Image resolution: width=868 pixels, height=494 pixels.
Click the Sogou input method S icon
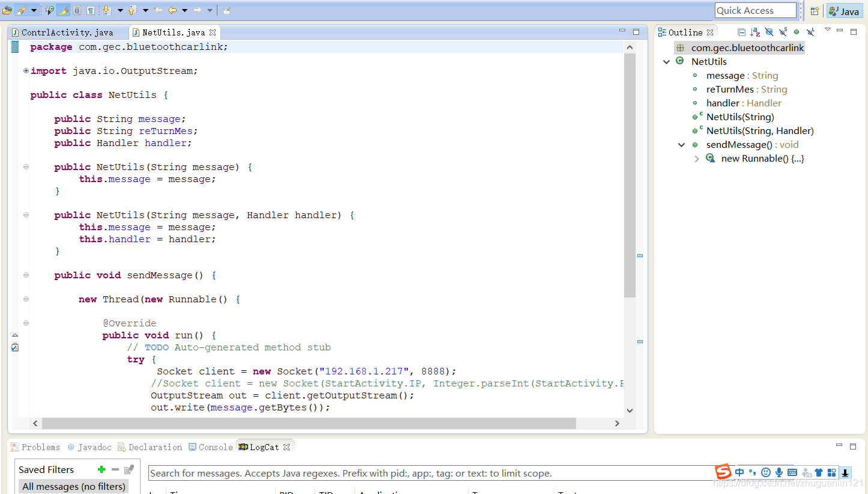[x=723, y=472]
